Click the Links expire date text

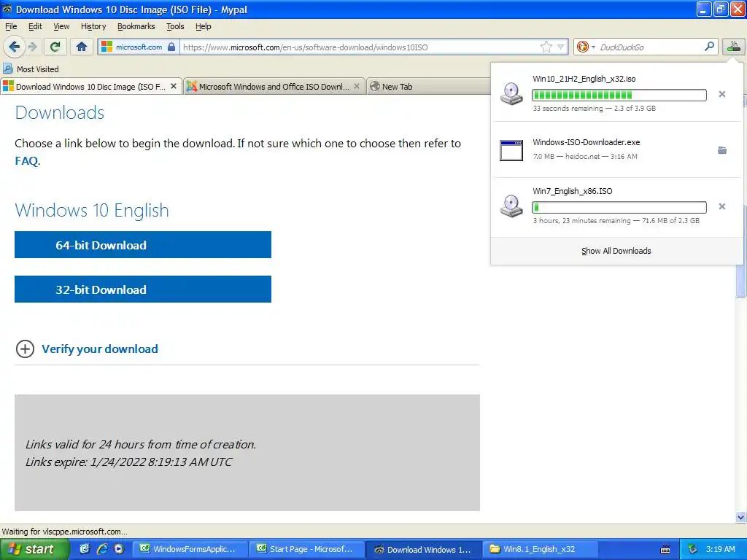128,462
